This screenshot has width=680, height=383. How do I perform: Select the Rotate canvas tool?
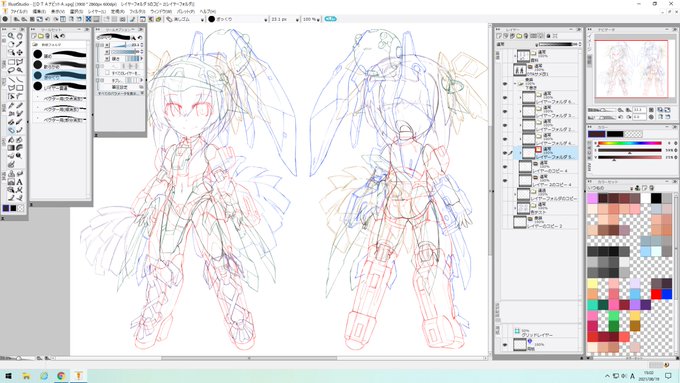point(11,44)
